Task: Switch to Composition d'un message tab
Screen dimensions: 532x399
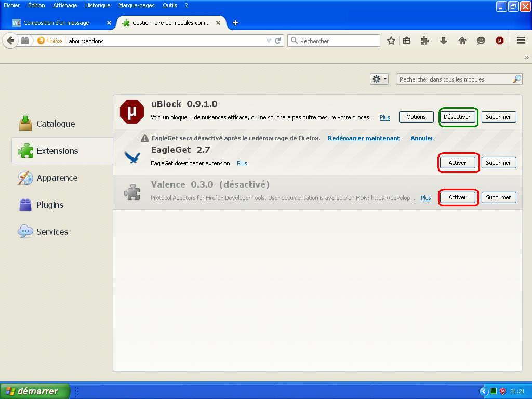Action: 62,23
